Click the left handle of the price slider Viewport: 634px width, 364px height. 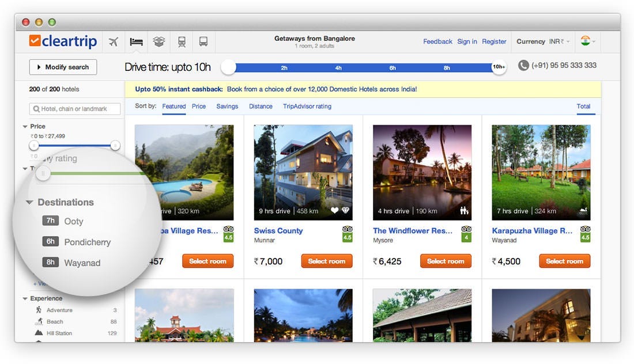click(34, 146)
